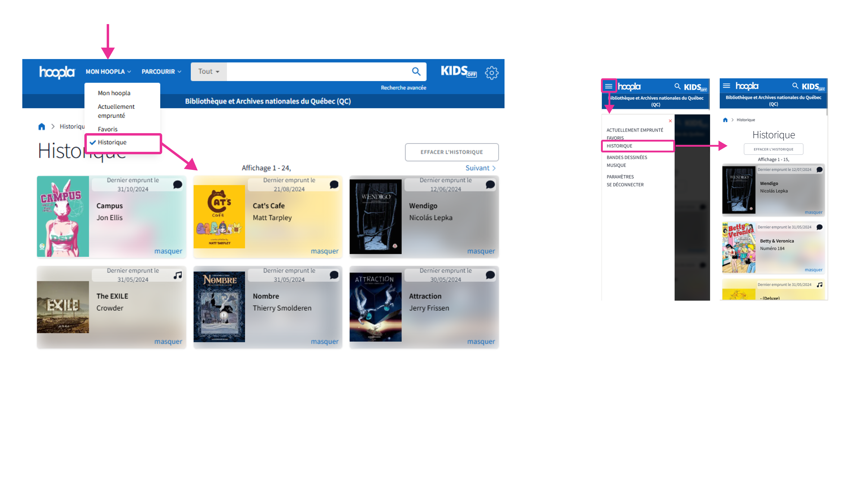Hide Attraction with its masquer link

[481, 341]
